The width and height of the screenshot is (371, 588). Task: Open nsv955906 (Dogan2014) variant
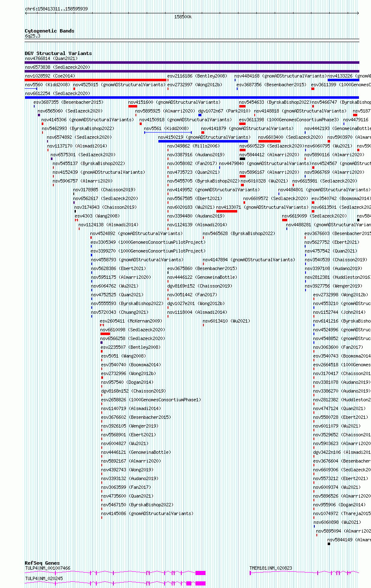pyautogui.click(x=339, y=505)
